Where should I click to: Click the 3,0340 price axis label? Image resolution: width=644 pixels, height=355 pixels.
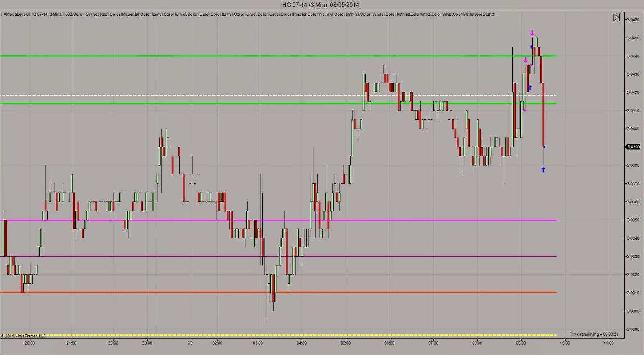click(x=634, y=238)
